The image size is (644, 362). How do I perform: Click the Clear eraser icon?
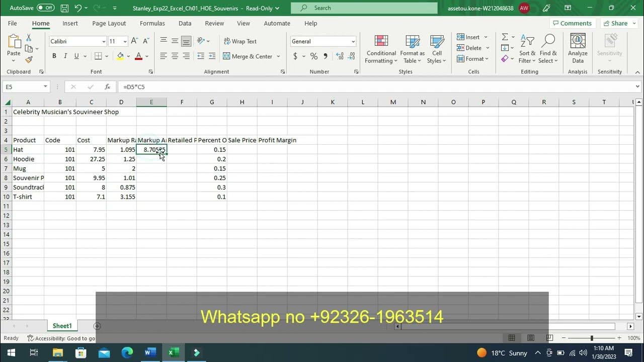click(x=505, y=59)
